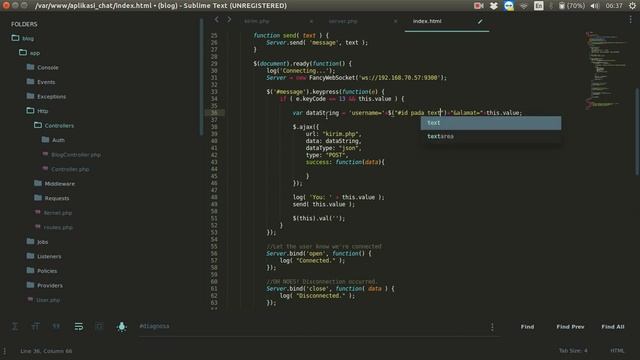Open the battery (70%) indicator
The image size is (640, 360).
coord(571,6)
